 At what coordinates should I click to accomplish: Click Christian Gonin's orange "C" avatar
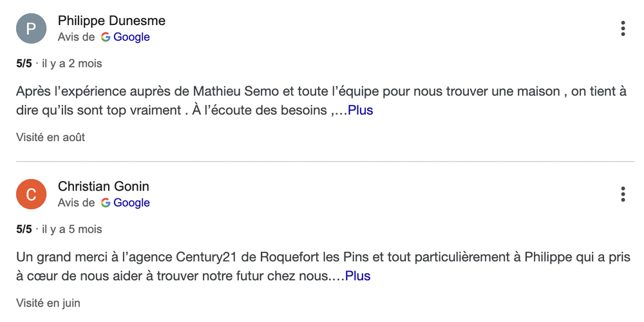31,194
